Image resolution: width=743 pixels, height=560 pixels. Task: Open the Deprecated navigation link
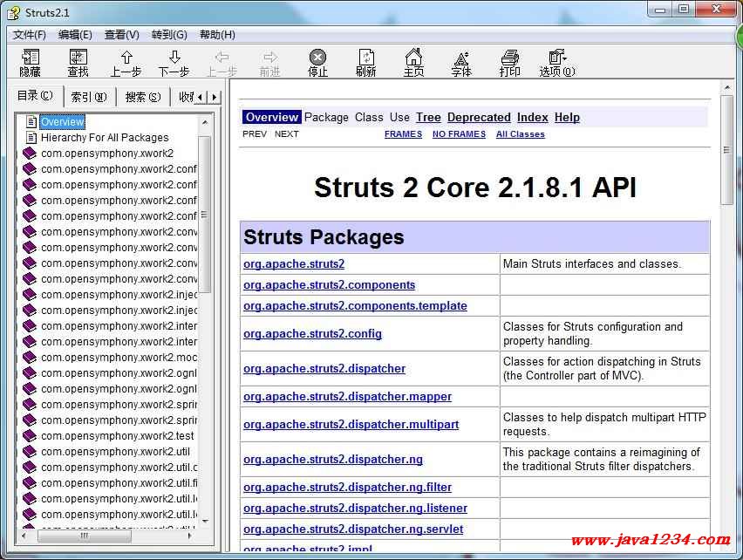(479, 117)
